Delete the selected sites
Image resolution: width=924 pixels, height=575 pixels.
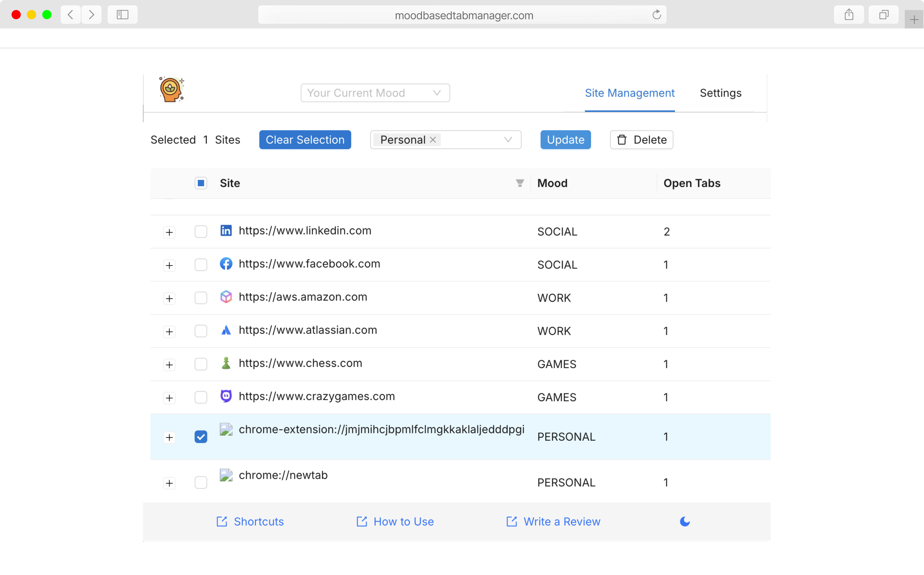pyautogui.click(x=641, y=140)
